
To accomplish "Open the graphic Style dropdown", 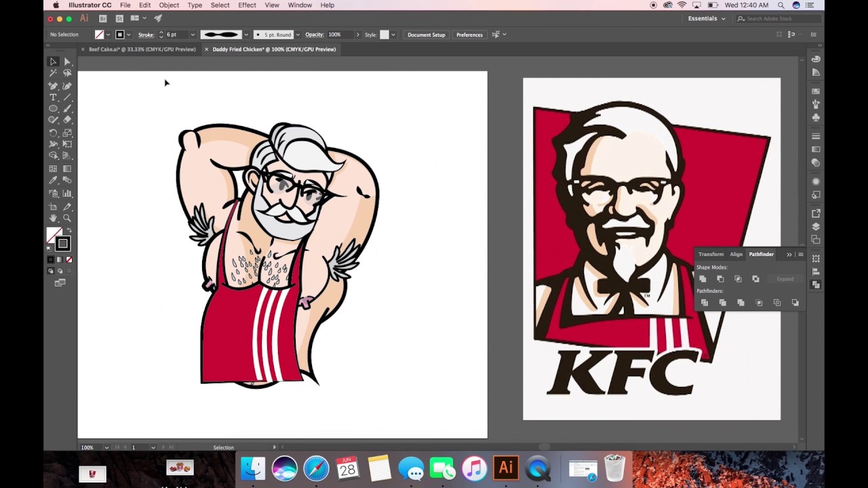I will (394, 35).
